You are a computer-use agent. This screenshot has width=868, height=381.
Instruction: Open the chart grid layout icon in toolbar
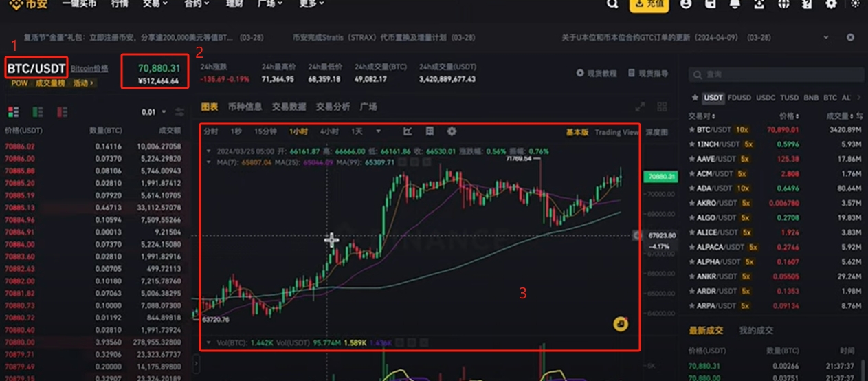click(x=430, y=131)
